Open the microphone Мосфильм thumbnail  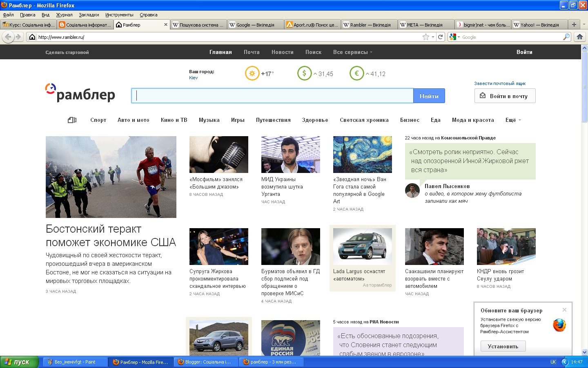(x=219, y=155)
